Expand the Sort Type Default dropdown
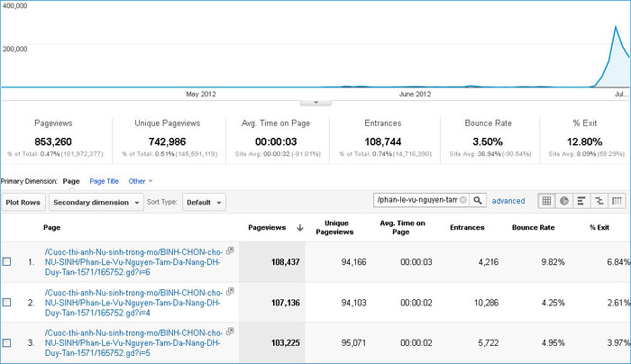The image size is (631, 364). (206, 202)
